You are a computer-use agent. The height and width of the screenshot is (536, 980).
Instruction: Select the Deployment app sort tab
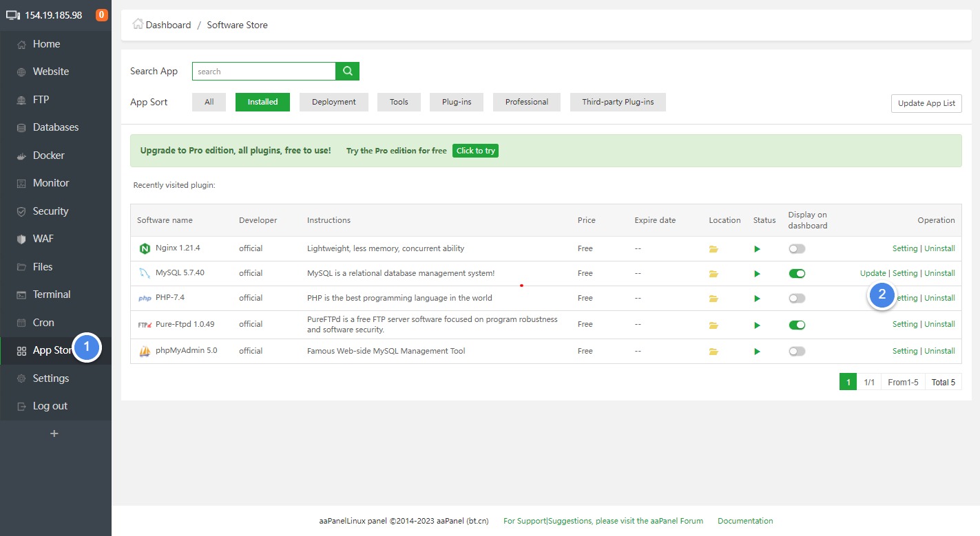click(x=334, y=102)
